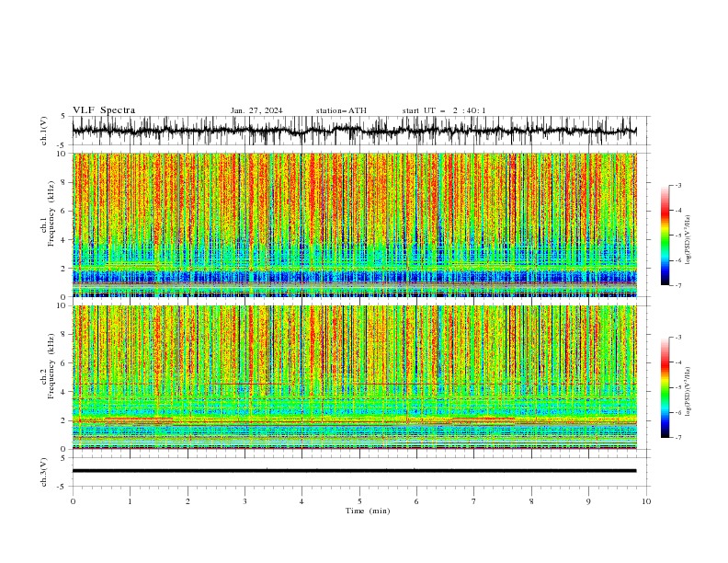Click time axis tick label "1"

point(130,501)
